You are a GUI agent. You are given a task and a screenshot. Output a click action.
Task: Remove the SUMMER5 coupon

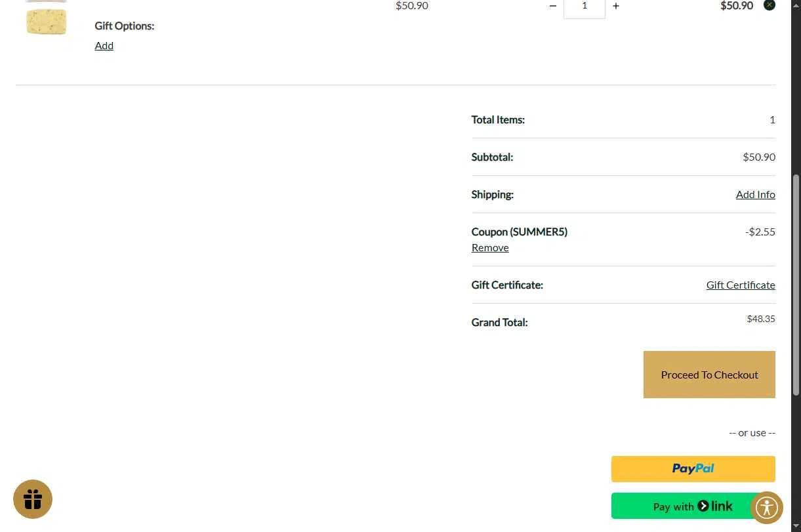coord(490,247)
